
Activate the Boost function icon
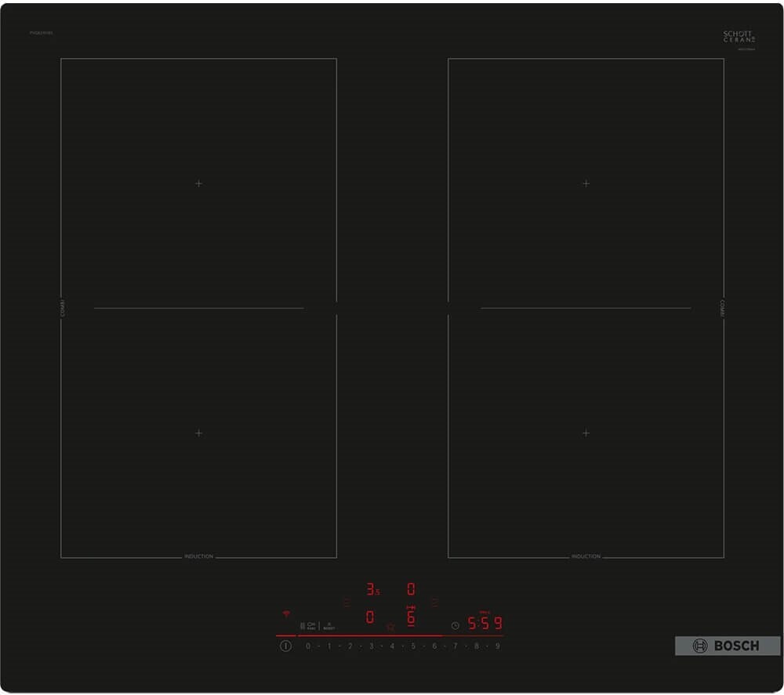click(329, 625)
